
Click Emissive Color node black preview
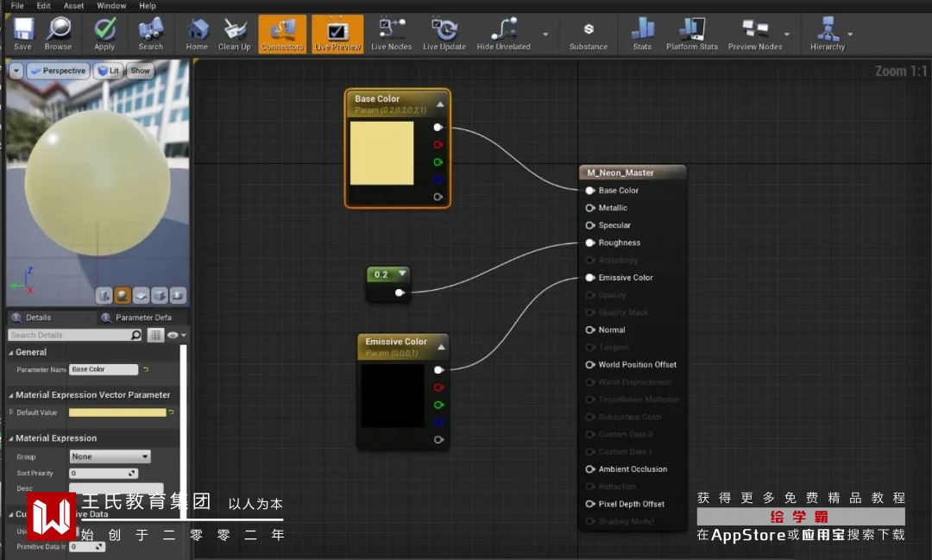(x=393, y=395)
